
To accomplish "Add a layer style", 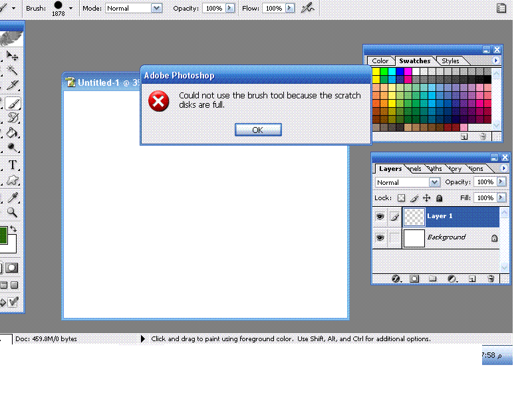I will 396,279.
